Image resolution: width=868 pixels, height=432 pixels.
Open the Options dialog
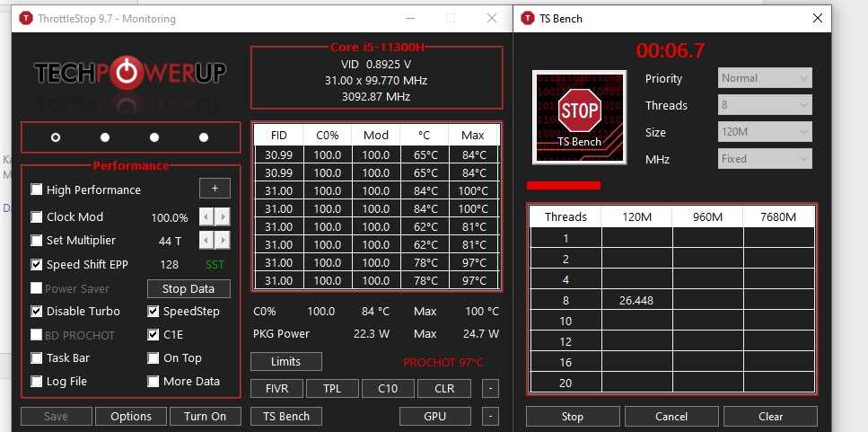(x=131, y=416)
